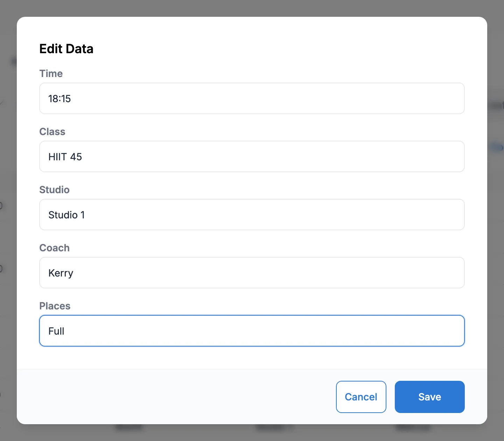Click the Edit Data heading
This screenshot has height=441, width=504.
tap(66, 49)
